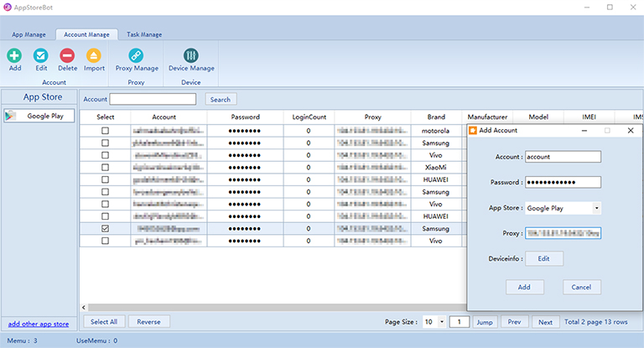This screenshot has width=644, height=348.
Task: Click the Search button
Action: point(220,99)
